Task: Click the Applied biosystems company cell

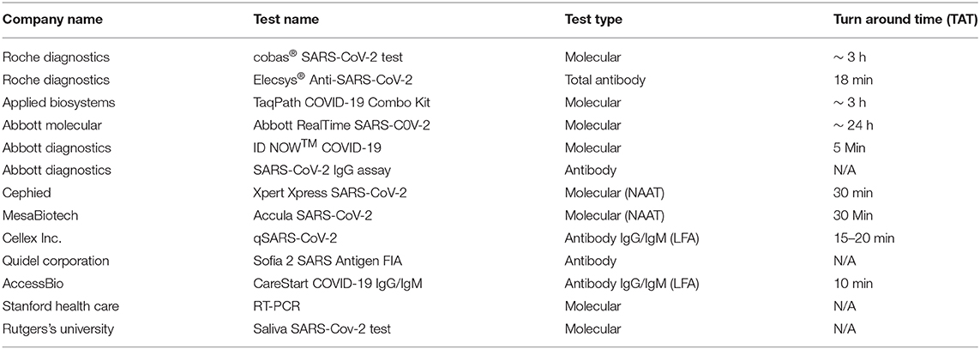Action: [x=50, y=103]
